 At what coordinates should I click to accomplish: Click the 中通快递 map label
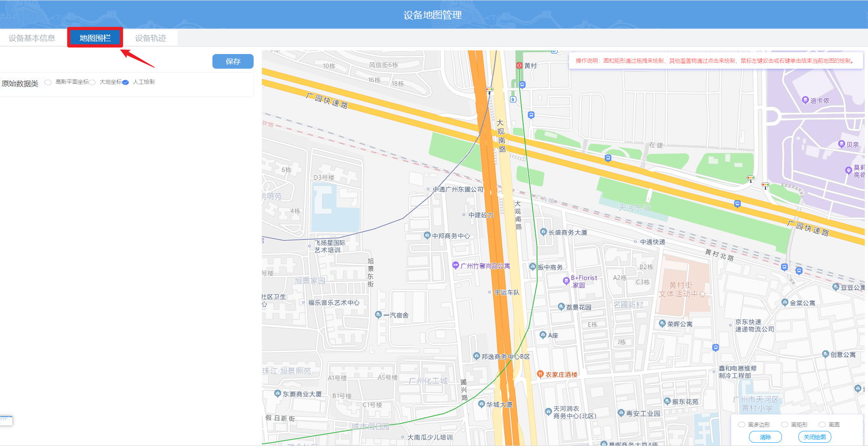tap(653, 242)
